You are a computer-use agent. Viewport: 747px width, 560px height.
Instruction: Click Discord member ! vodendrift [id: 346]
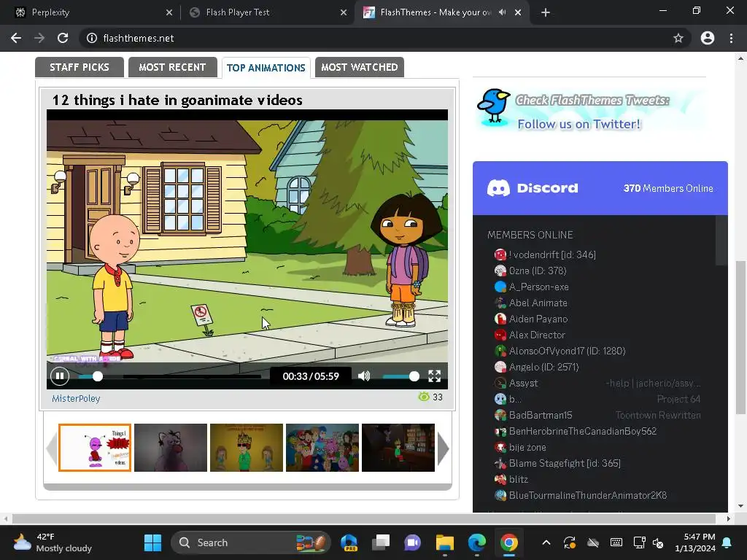click(x=552, y=254)
